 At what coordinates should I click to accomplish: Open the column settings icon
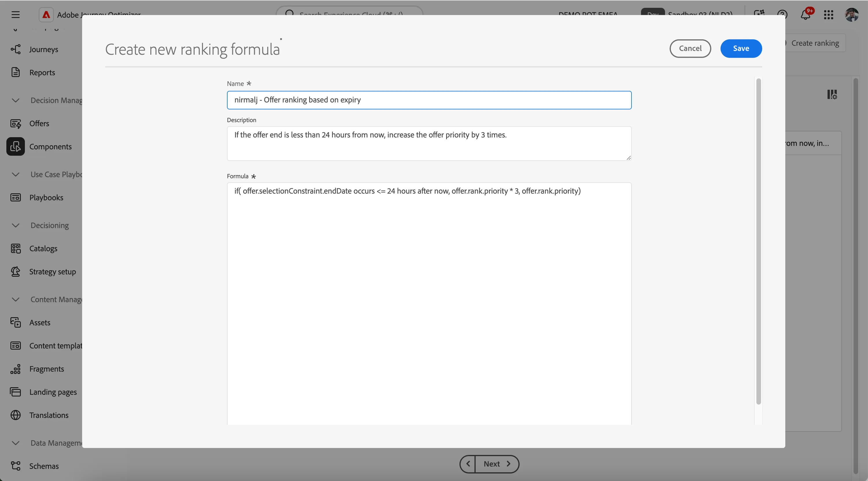832,94
